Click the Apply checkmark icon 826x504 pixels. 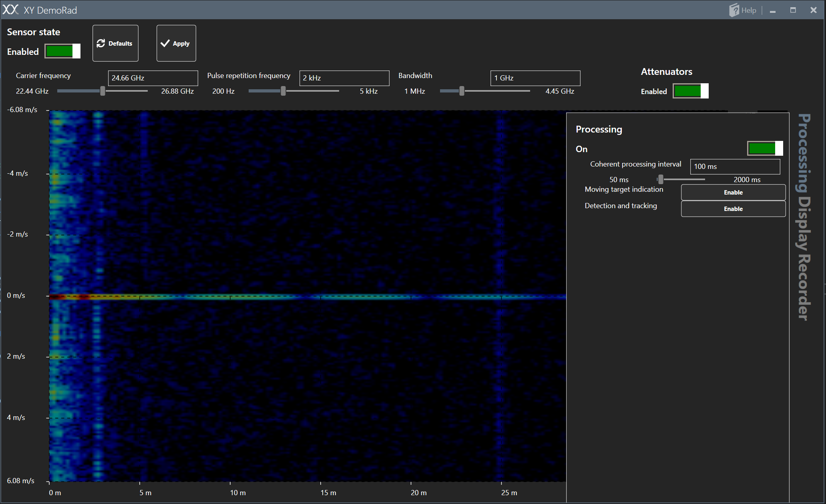tap(165, 43)
